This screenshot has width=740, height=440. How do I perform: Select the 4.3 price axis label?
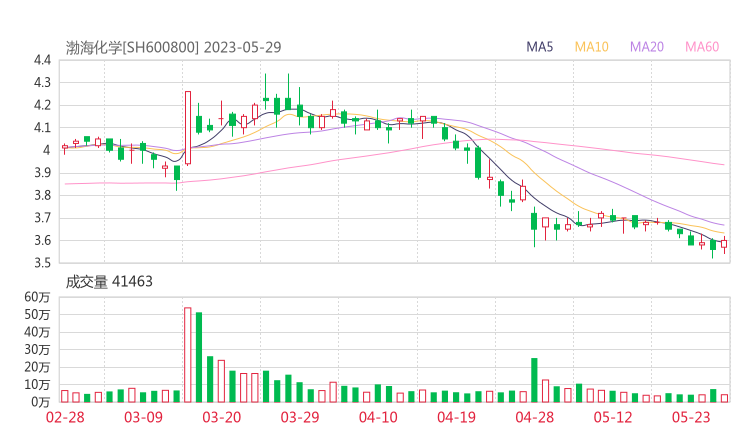click(42, 83)
